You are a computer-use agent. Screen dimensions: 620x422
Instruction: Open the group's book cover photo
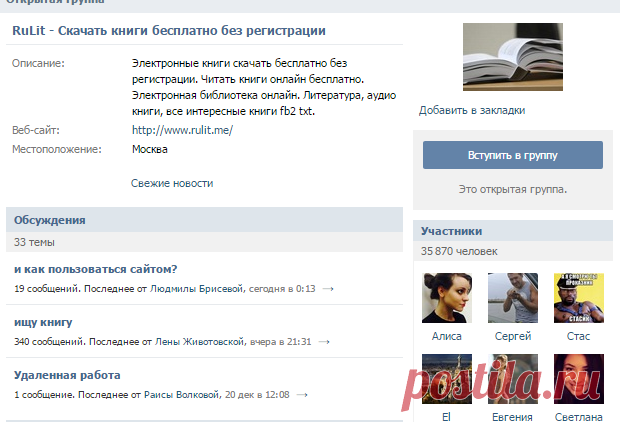513,57
